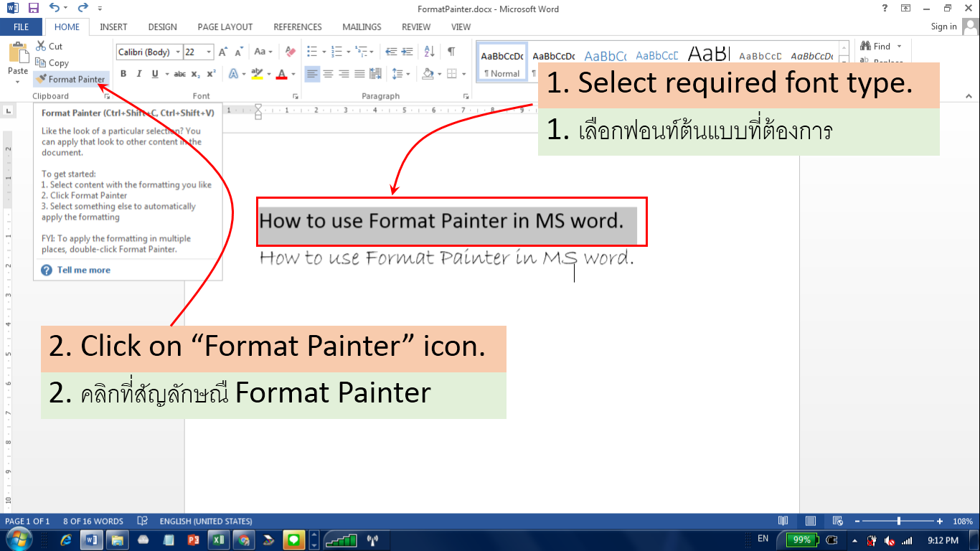This screenshot has height=551, width=980.
Task: Apply the Clear All Formatting icon
Action: click(290, 52)
